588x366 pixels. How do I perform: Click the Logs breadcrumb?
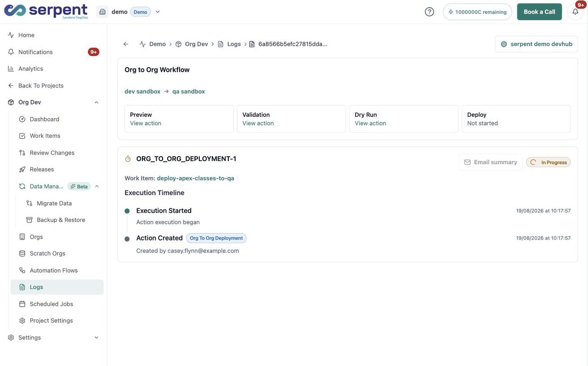point(229,44)
